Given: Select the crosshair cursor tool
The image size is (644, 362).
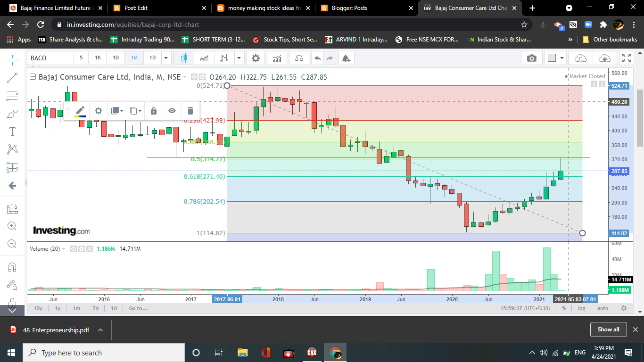Looking at the screenshot, I should [x=13, y=60].
